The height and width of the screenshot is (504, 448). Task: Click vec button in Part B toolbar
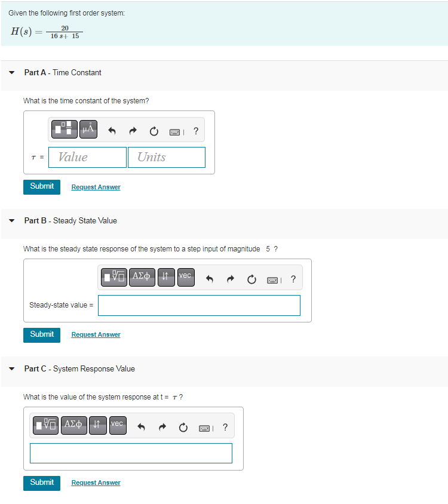pyautogui.click(x=186, y=277)
